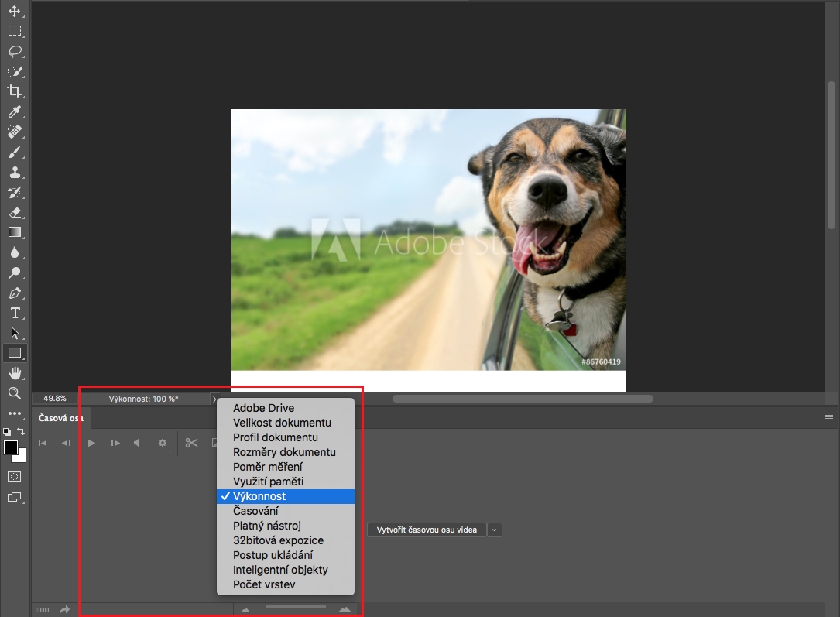Open the status bar options arrow
This screenshot has width=840, height=617.
[214, 399]
